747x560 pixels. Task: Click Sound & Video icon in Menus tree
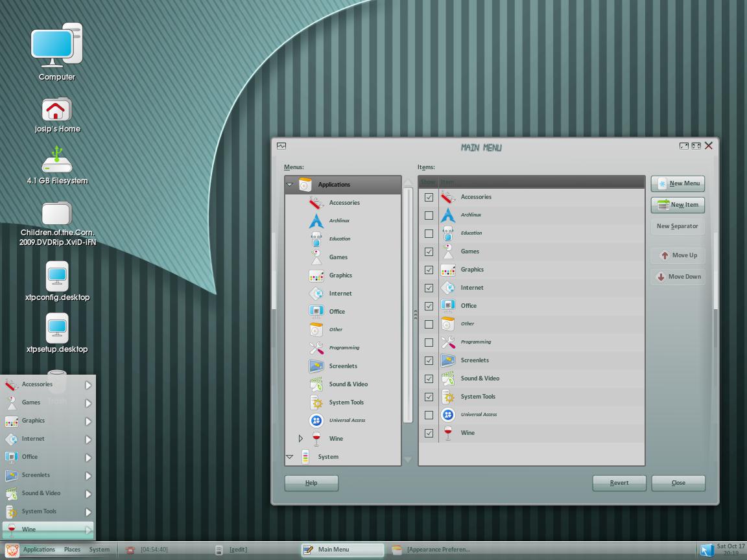pos(316,384)
